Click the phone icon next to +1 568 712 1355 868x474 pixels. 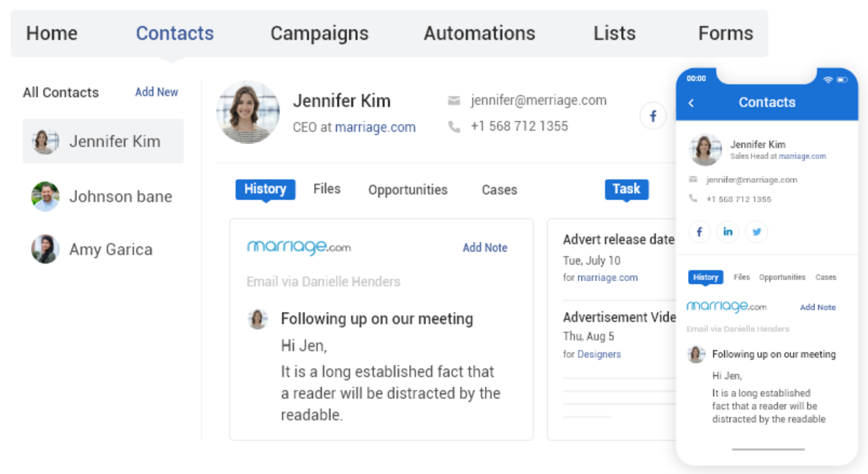coord(454,126)
